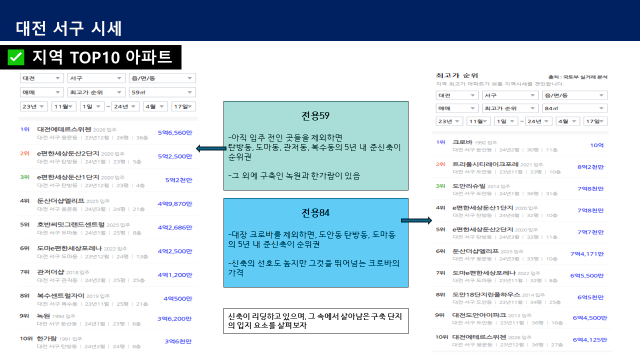Select the 관저더샵 apartment name
Screen dimensions: 640x360
click(51, 272)
